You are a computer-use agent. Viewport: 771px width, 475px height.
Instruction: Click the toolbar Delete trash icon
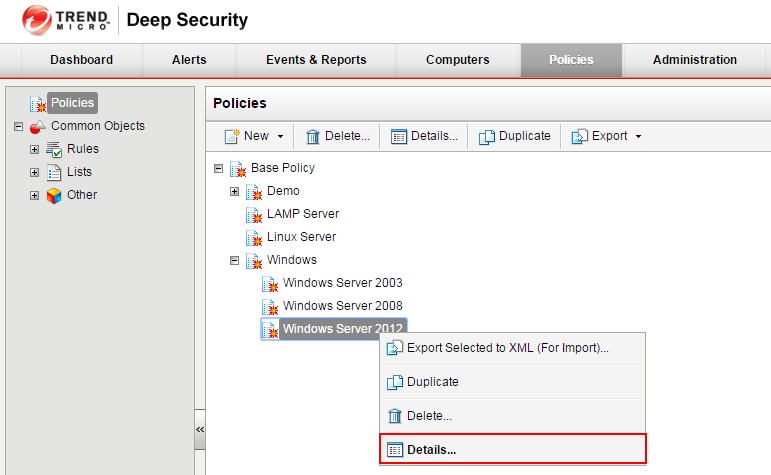tap(313, 137)
